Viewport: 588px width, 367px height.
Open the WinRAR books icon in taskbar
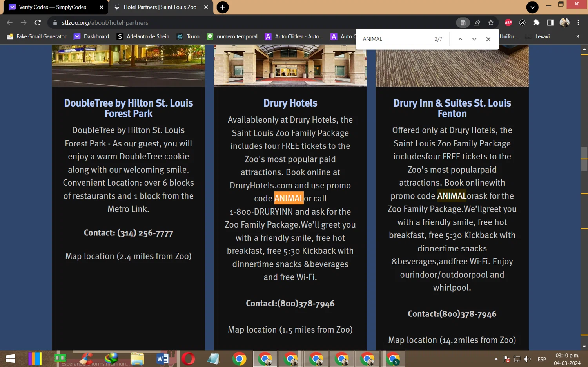(x=35, y=359)
